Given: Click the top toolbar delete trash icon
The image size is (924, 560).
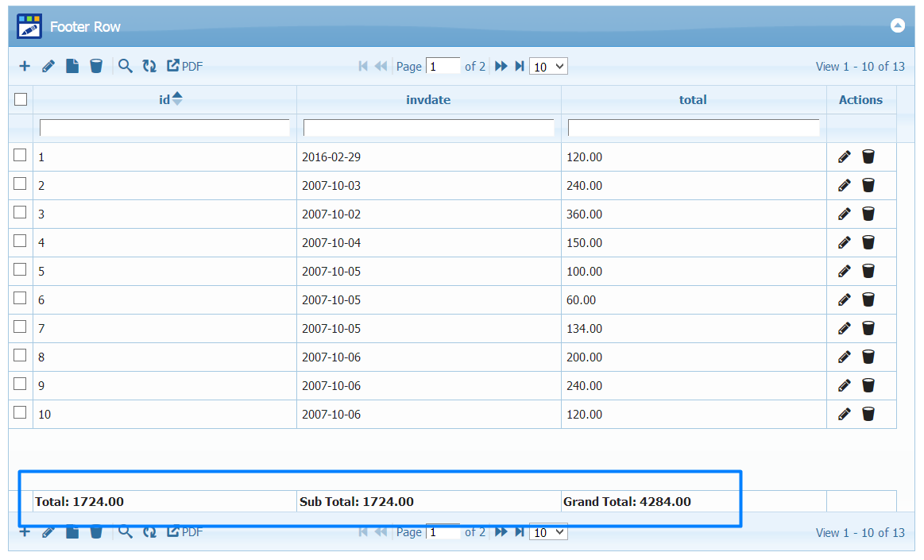Looking at the screenshot, I should 96,67.
